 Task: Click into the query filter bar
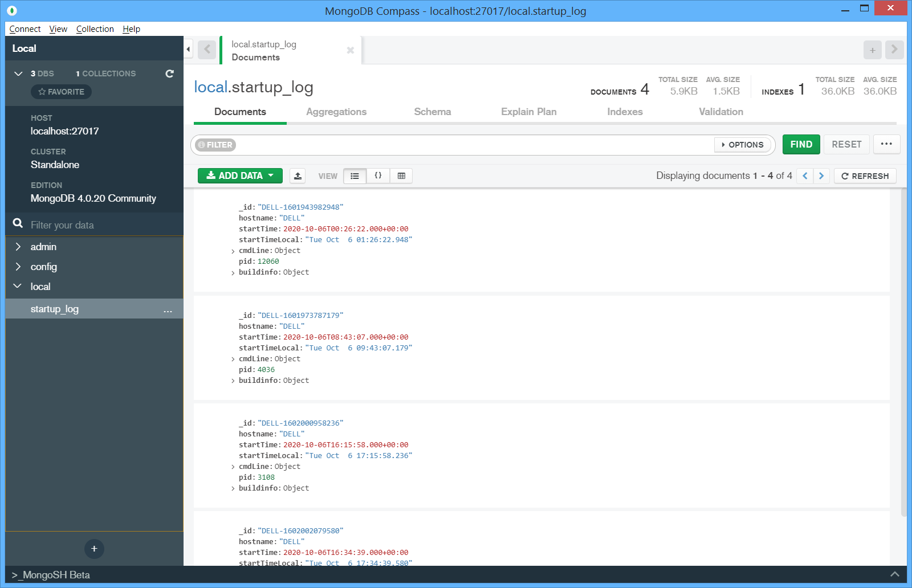click(x=473, y=145)
